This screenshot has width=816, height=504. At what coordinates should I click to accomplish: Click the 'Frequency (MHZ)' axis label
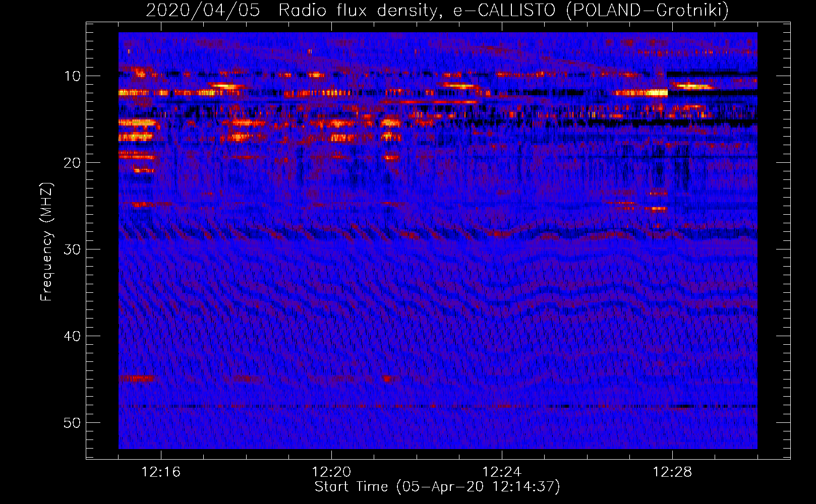[x=46, y=242]
